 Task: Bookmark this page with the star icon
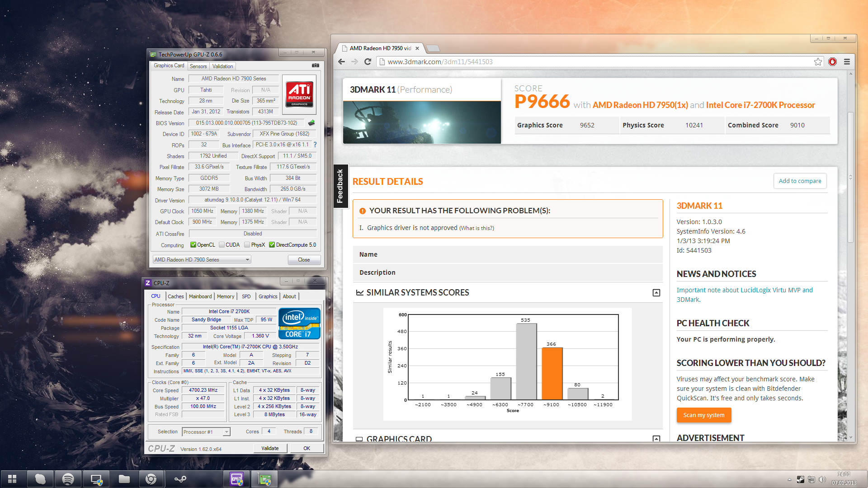point(818,61)
